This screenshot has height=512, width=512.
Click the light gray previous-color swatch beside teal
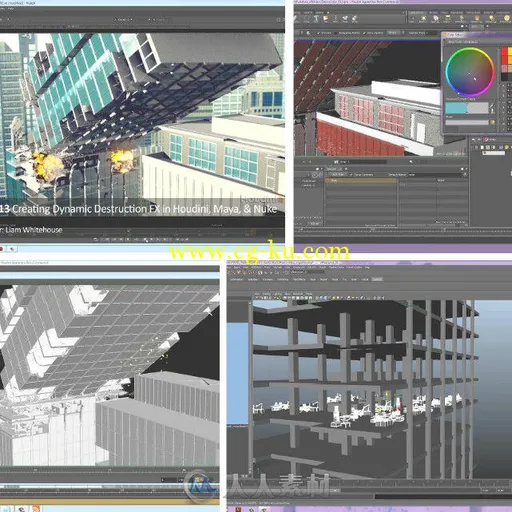point(478,108)
